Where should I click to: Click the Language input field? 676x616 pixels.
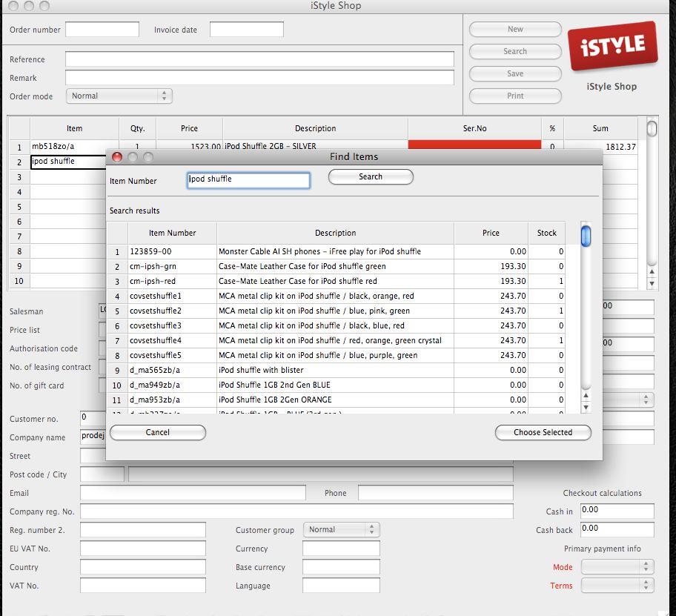(x=341, y=586)
